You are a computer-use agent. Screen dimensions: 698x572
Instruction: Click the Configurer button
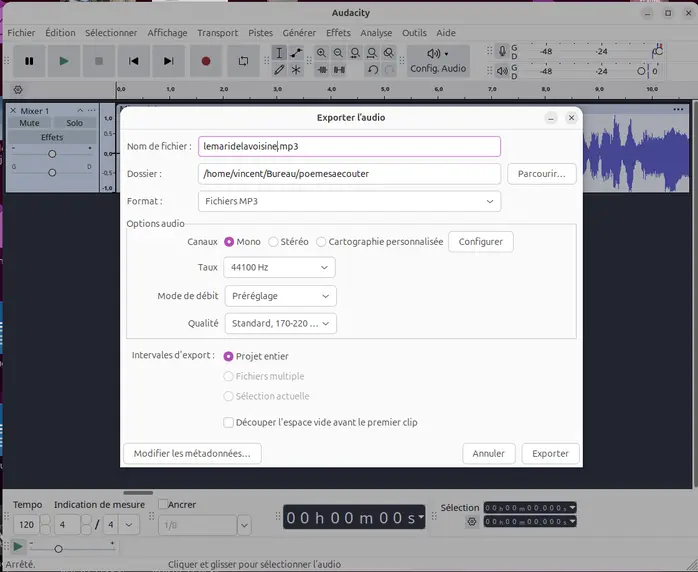pos(481,242)
